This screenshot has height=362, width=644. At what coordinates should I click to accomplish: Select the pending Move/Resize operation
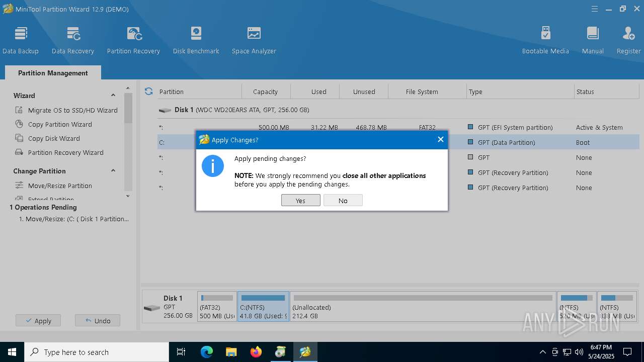[74, 219]
